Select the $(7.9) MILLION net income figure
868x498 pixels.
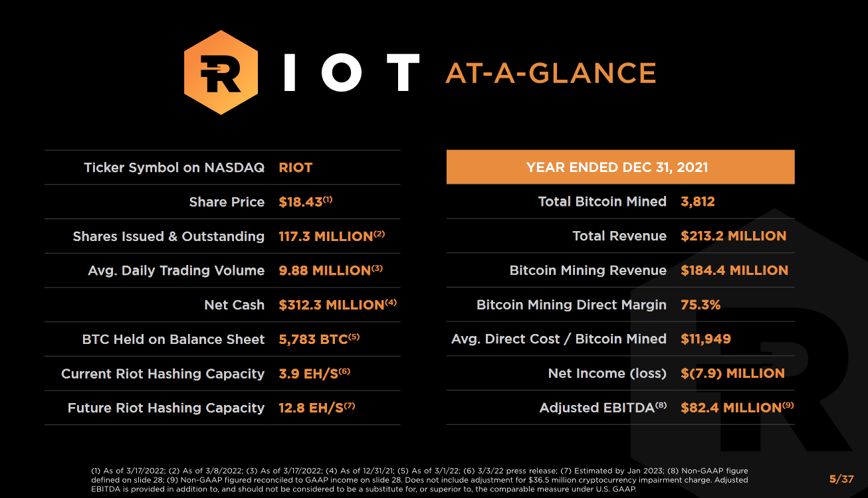click(x=732, y=373)
